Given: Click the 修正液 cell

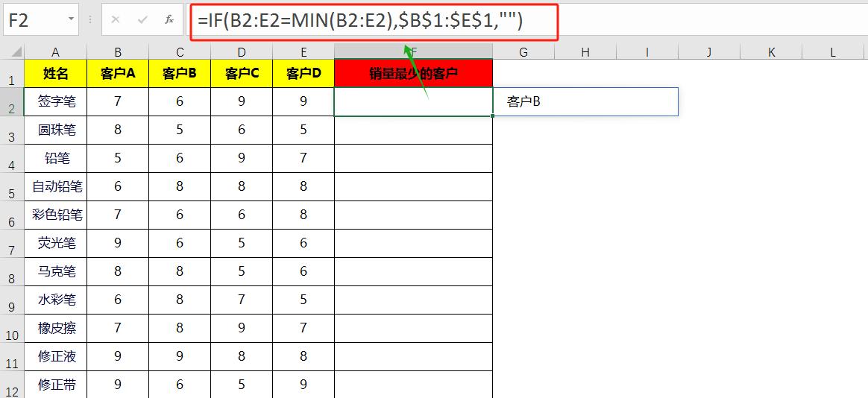Looking at the screenshot, I should [55, 356].
